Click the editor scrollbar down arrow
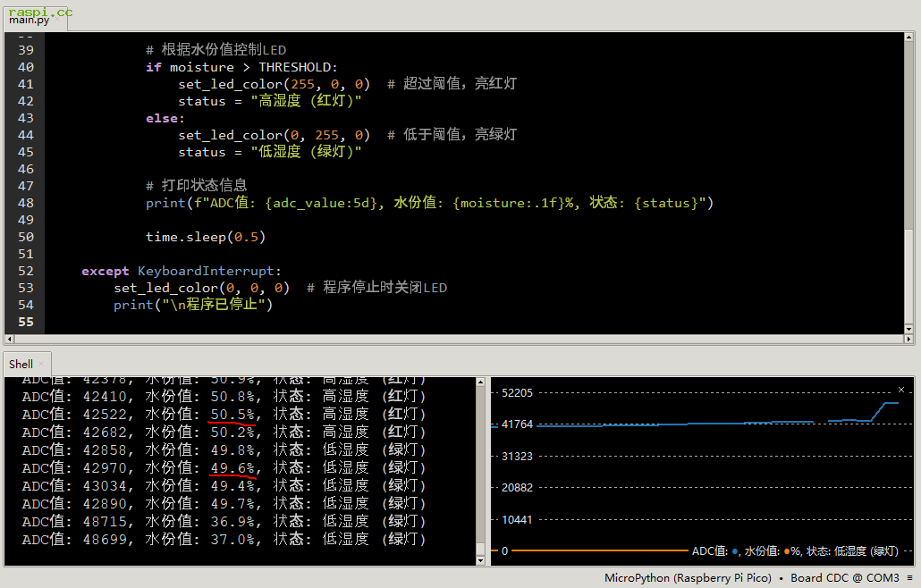 [x=908, y=329]
